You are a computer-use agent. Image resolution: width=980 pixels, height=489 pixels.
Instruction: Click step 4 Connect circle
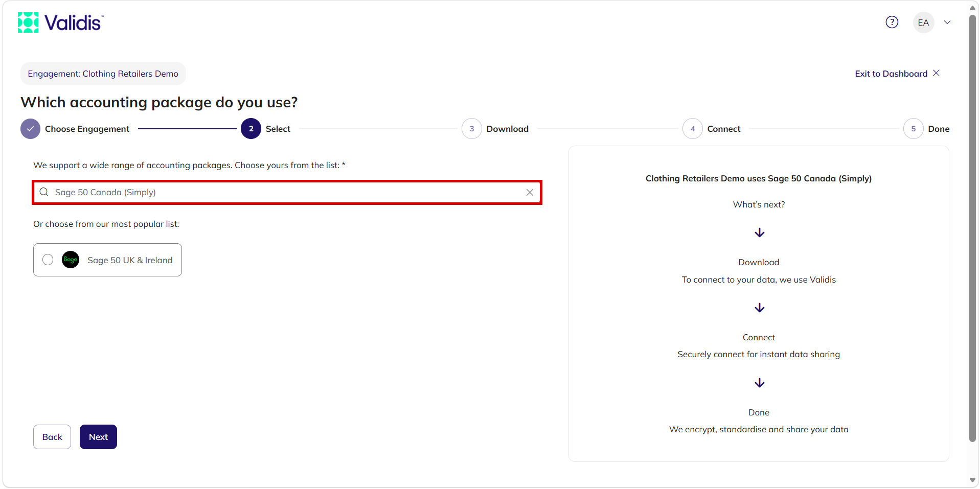693,129
